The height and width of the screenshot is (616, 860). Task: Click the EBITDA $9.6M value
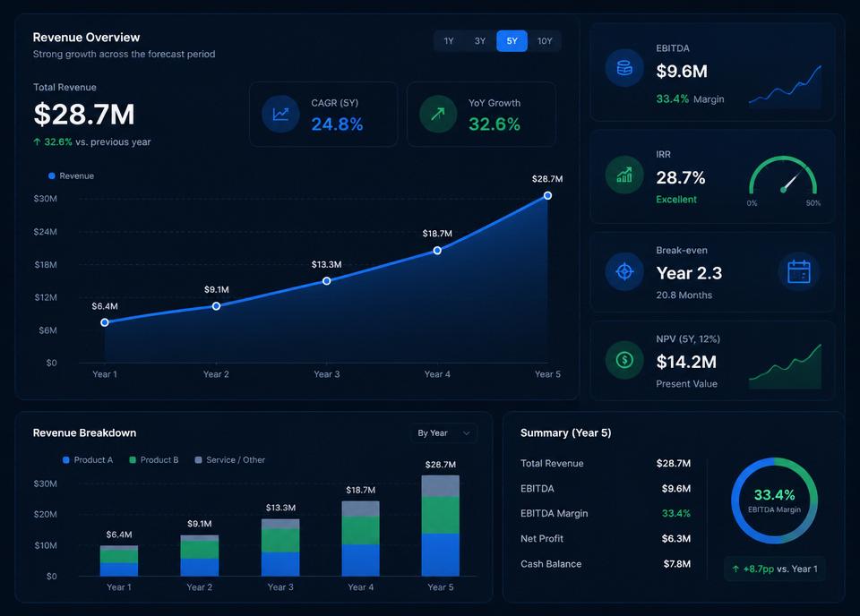[x=682, y=72]
